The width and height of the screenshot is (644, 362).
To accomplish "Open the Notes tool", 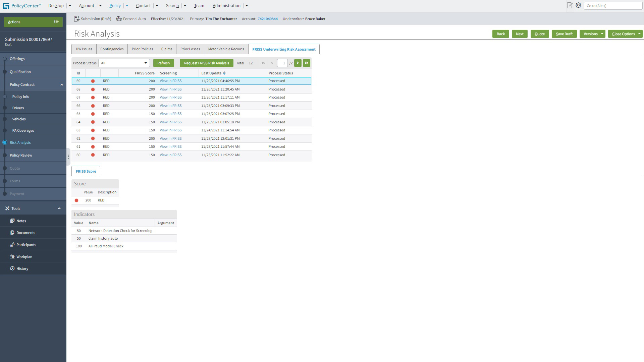I will click(x=21, y=221).
